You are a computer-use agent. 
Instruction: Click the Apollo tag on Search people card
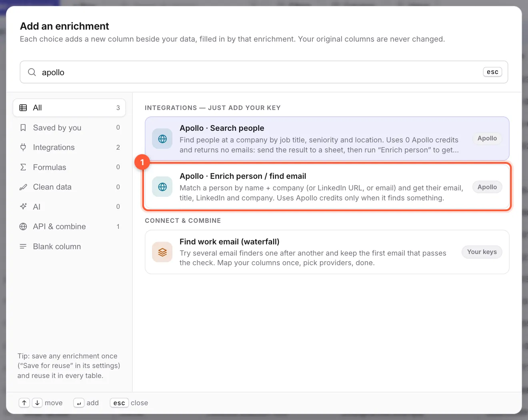click(x=487, y=138)
